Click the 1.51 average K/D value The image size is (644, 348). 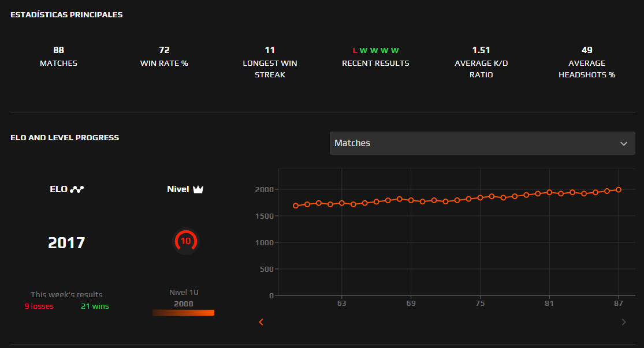(481, 50)
